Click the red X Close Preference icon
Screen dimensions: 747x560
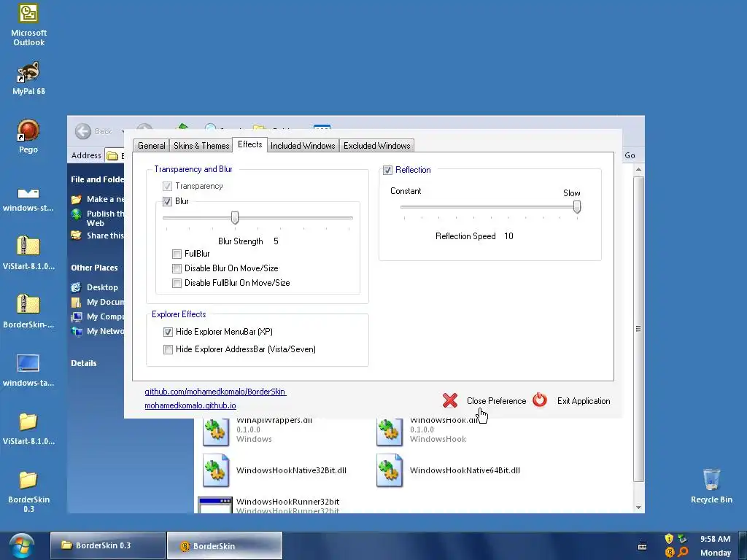click(x=449, y=400)
